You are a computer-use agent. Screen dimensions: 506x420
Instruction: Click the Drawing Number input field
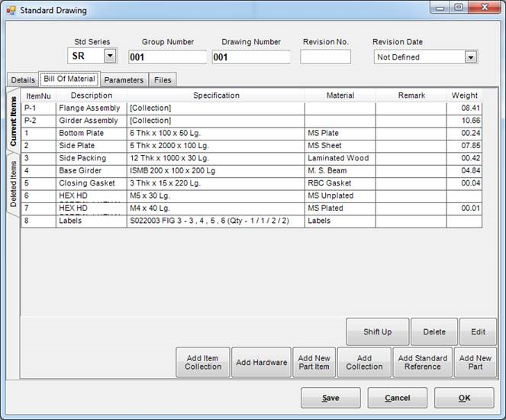tap(251, 57)
